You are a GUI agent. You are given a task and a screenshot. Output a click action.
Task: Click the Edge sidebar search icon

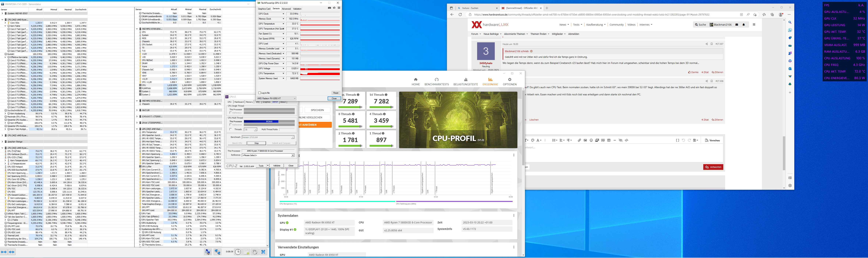789,22
